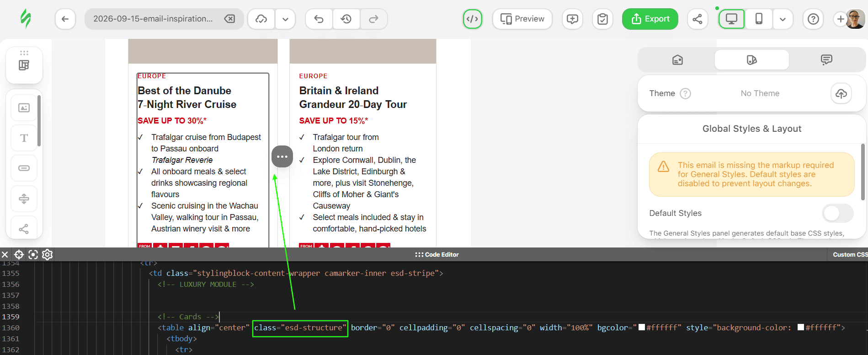Viewport: 868px width, 355px height.
Task: Click the Theme help icon
Action: click(686, 93)
